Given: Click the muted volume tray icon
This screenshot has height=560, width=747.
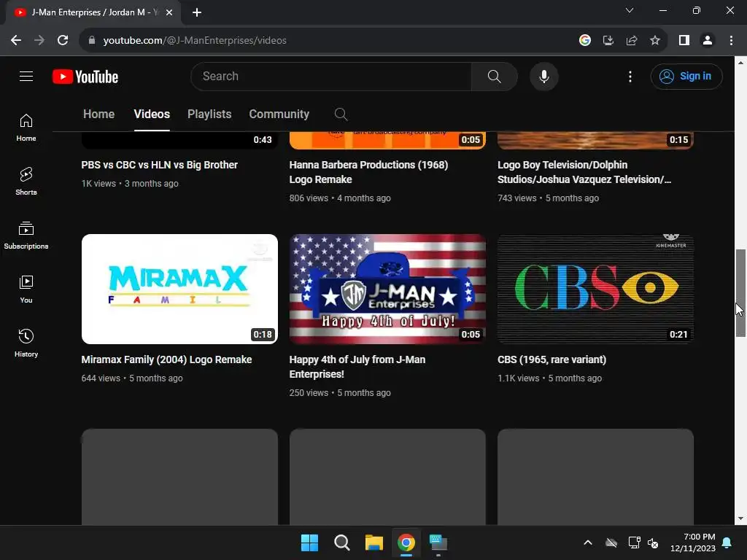Looking at the screenshot, I should tap(653, 542).
